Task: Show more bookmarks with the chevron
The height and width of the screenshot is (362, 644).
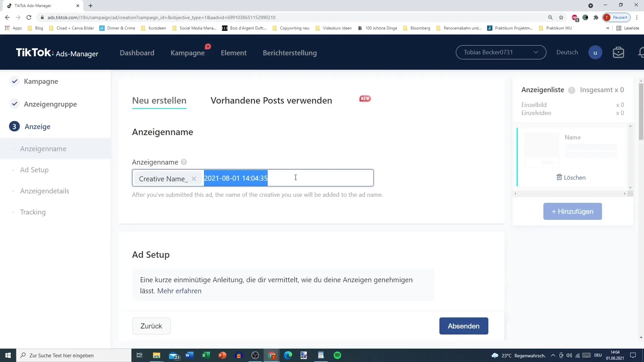Action: pos(608,28)
